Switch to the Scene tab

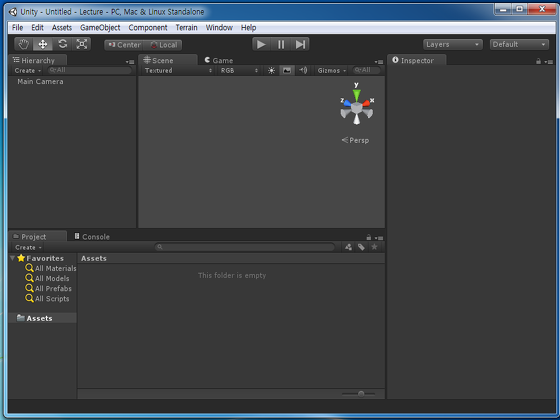(x=168, y=60)
